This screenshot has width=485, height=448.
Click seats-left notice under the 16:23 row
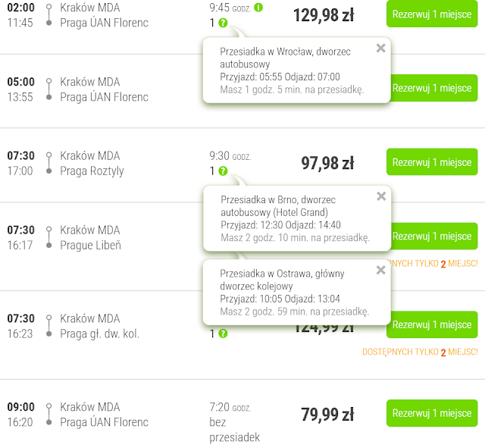(x=420, y=352)
